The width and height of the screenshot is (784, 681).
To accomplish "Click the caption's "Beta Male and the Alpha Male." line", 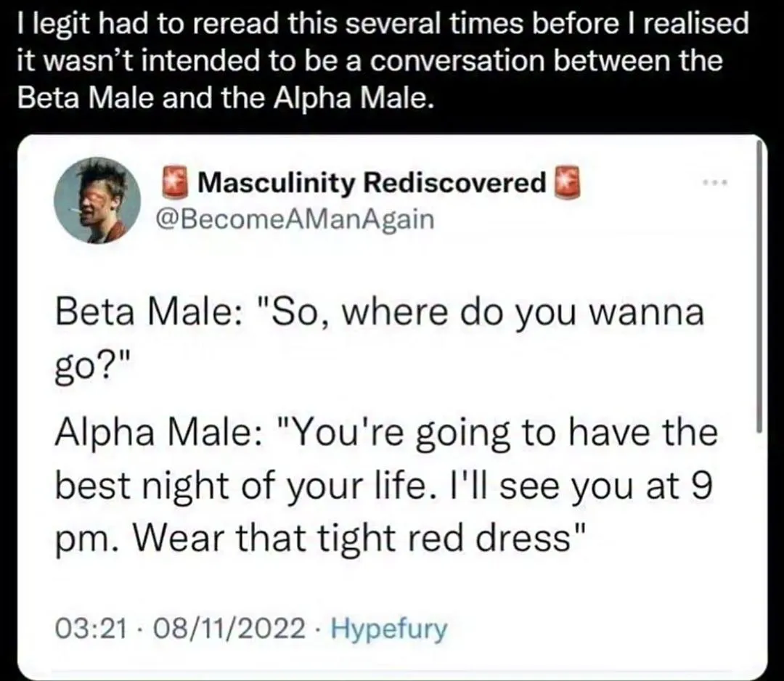I will point(225,97).
